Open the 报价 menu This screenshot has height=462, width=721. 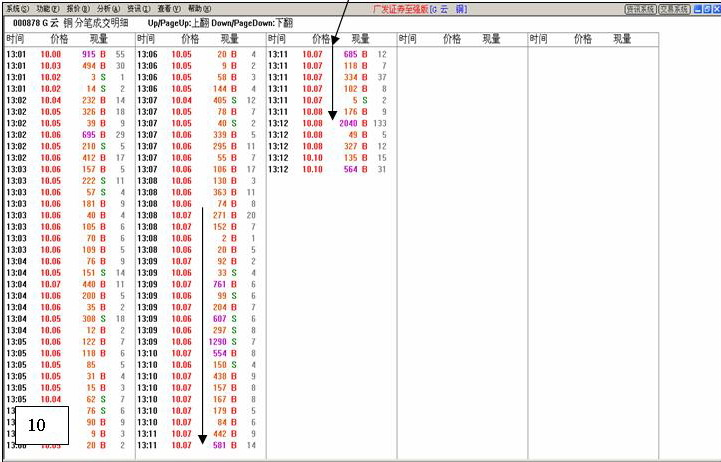(78, 8)
